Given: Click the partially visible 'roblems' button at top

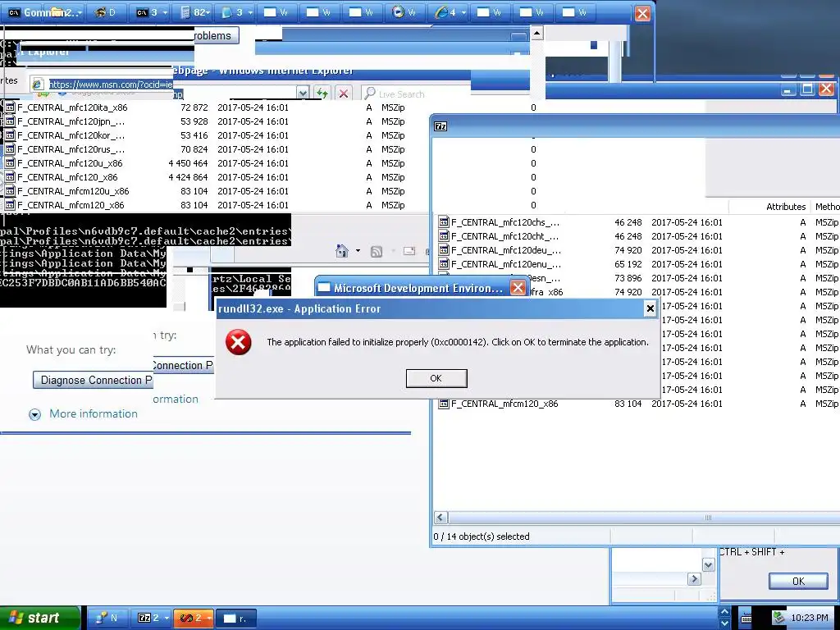Looking at the screenshot, I should coord(217,35).
